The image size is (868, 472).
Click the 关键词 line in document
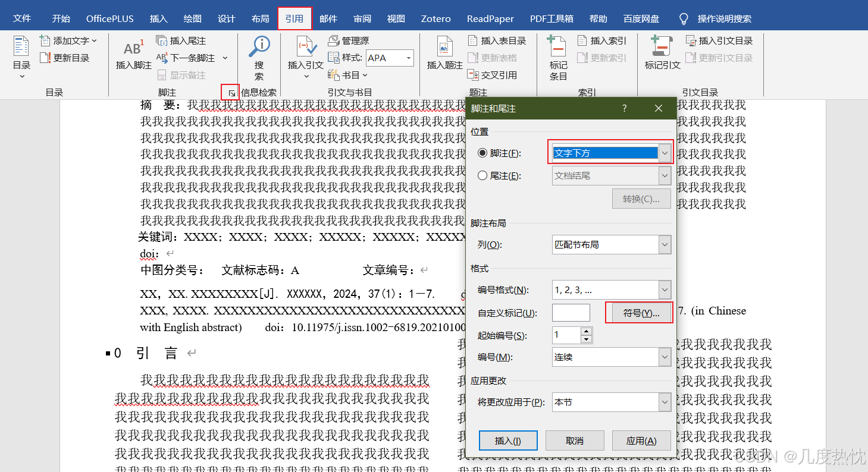point(302,237)
